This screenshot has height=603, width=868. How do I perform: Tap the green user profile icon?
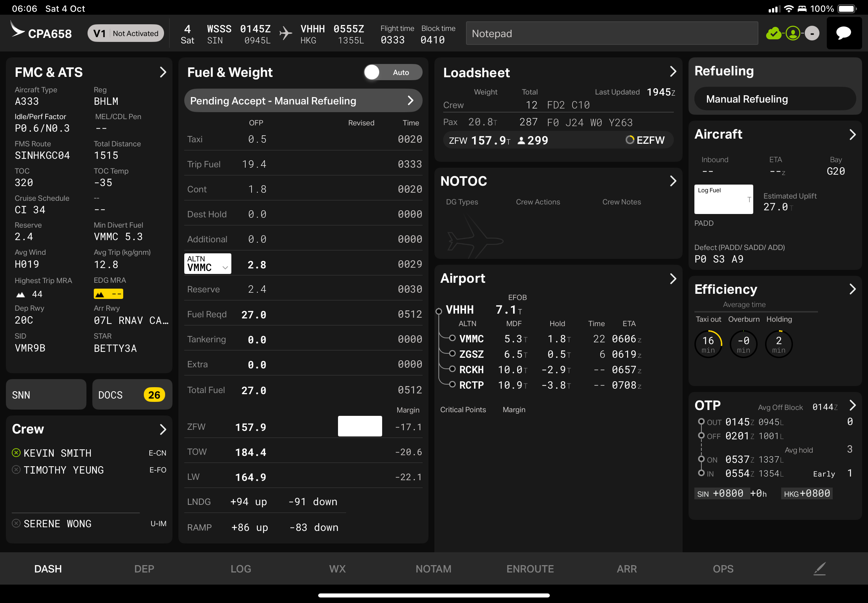point(793,33)
